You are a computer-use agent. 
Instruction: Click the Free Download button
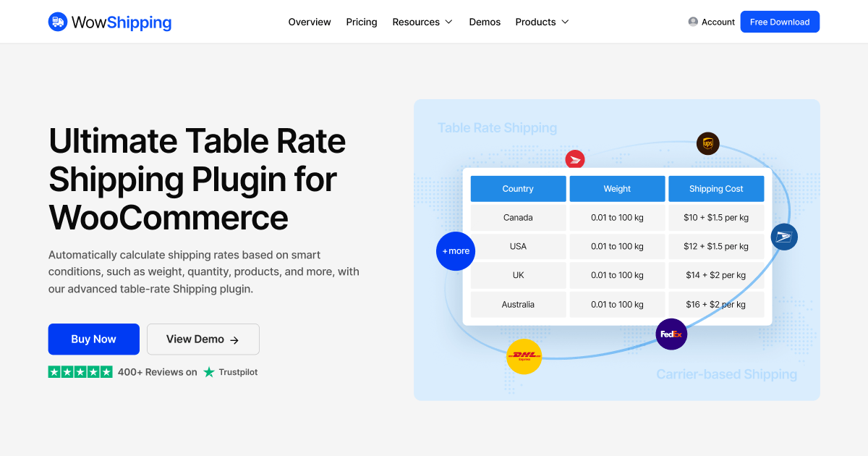(780, 22)
